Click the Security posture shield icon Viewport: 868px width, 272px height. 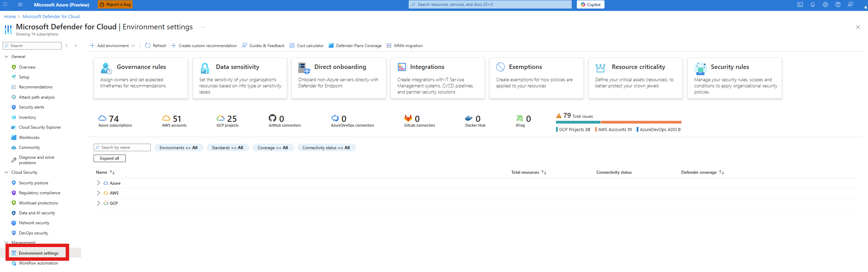[x=14, y=183]
